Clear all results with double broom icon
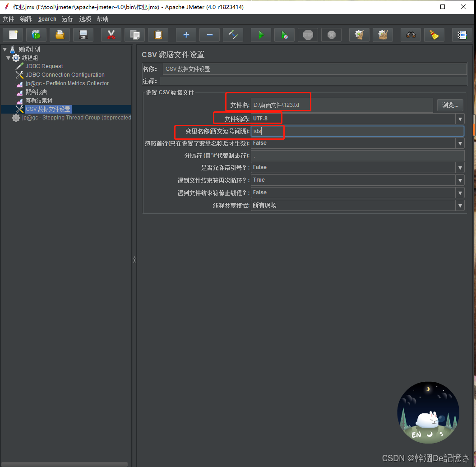 pos(383,35)
